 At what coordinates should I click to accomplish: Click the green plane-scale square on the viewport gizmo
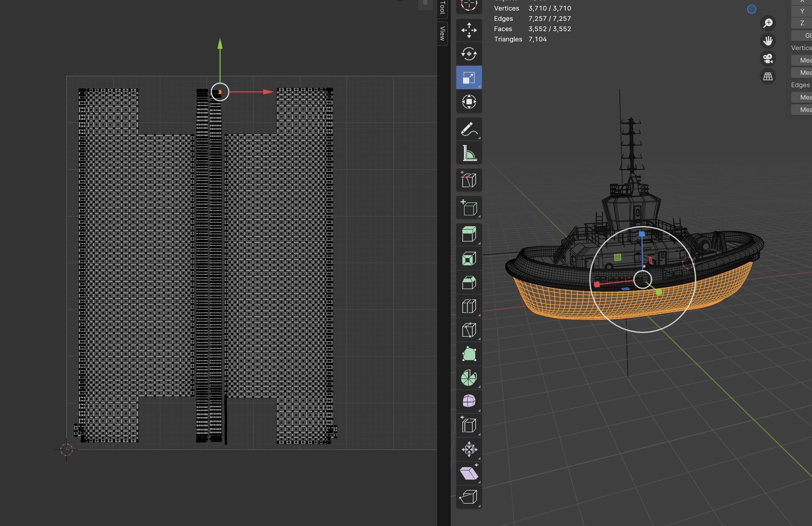click(618, 257)
